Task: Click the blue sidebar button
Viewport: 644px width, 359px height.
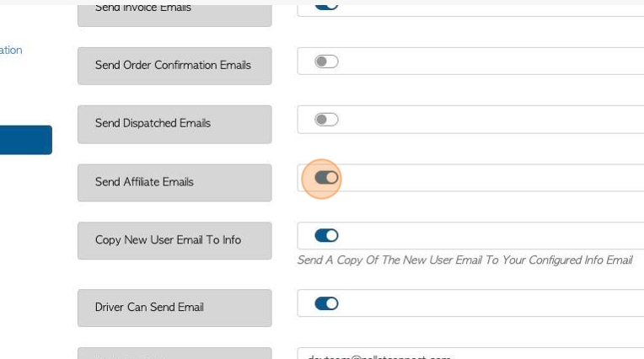Action: click(26, 140)
